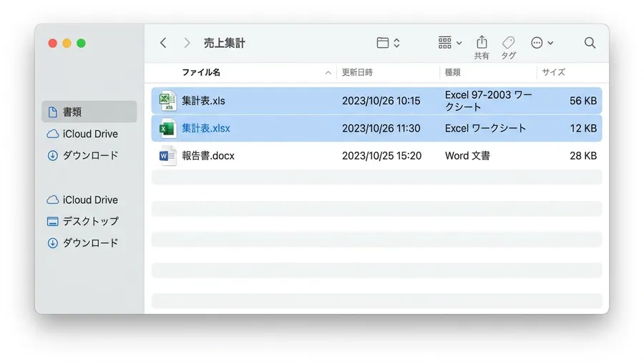644x362 pixels.
Task: Select the 集計表.xls file name
Action: [x=203, y=101]
